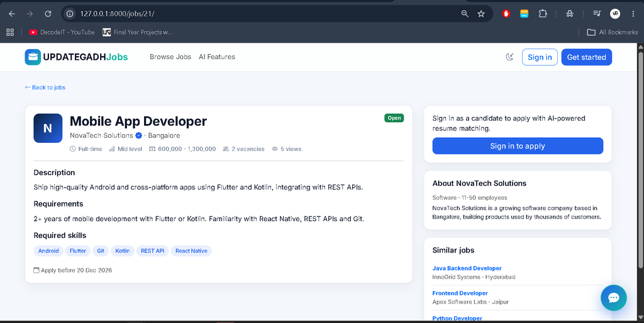The height and width of the screenshot is (323, 644).
Task: Click InnoGrid Systems · Hyderabad text
Action: 474,277
